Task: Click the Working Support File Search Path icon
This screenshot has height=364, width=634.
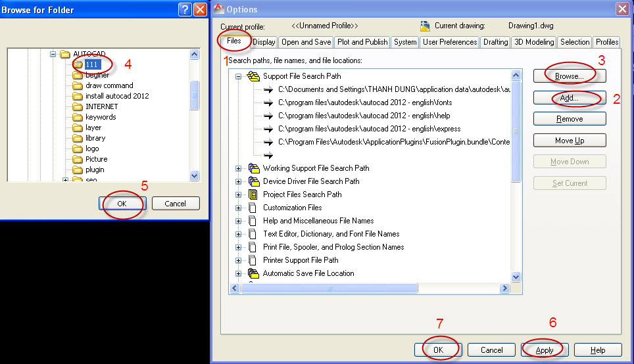Action: click(254, 168)
